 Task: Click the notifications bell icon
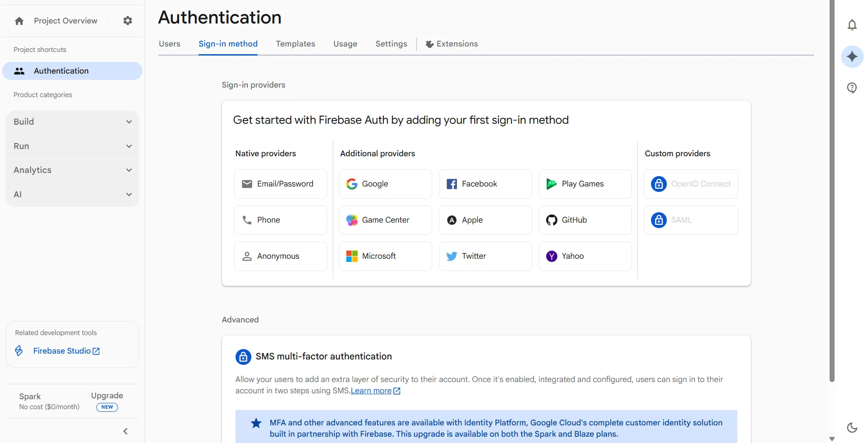(852, 25)
